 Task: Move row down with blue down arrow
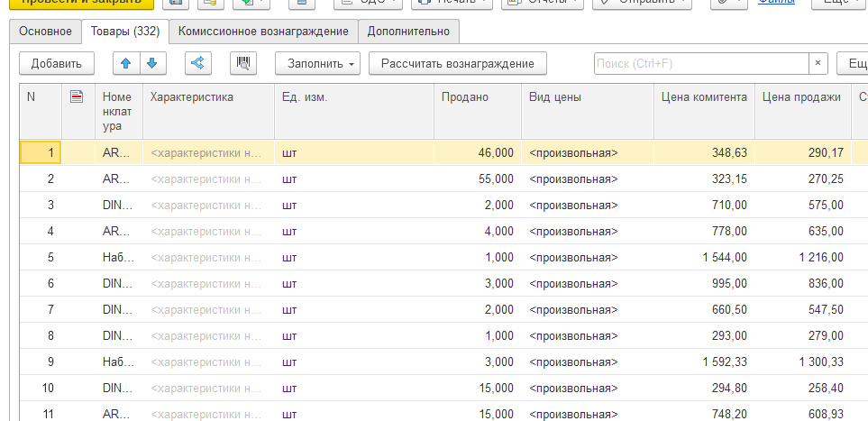(x=152, y=63)
